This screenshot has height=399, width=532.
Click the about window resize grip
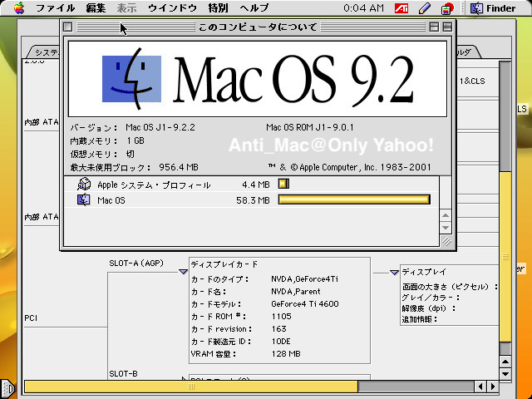click(x=446, y=241)
